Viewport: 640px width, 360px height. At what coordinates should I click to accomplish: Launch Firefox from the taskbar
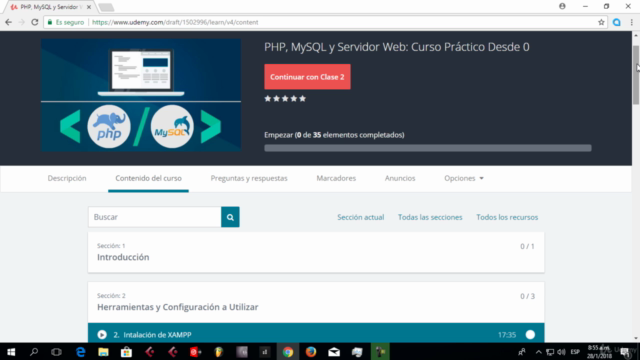point(311,351)
